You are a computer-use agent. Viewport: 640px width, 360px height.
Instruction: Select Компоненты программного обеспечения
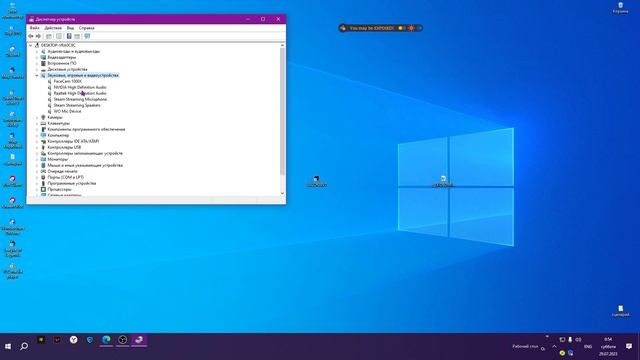click(86, 129)
